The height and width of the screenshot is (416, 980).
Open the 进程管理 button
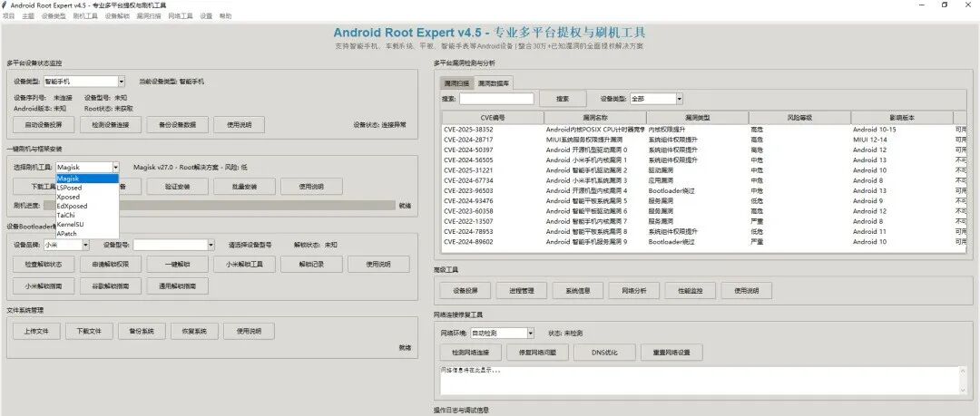click(521, 290)
